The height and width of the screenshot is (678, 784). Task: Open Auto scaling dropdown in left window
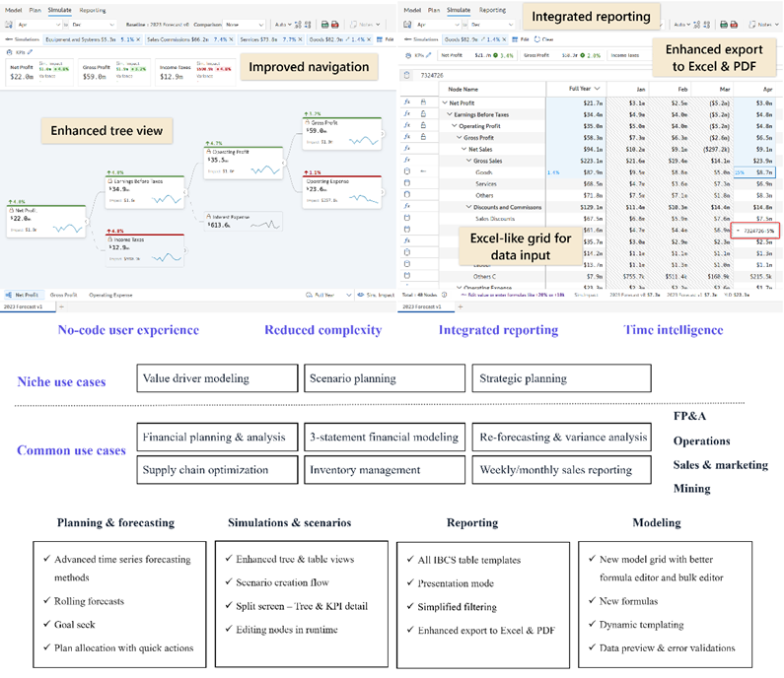(x=282, y=24)
